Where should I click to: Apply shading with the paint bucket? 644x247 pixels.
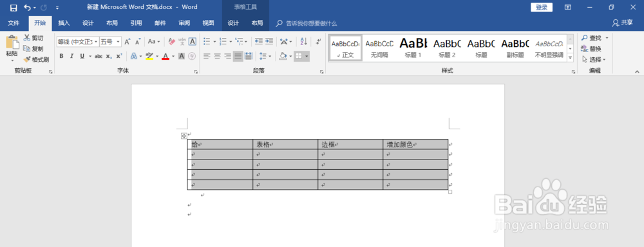pyautogui.click(x=283, y=56)
